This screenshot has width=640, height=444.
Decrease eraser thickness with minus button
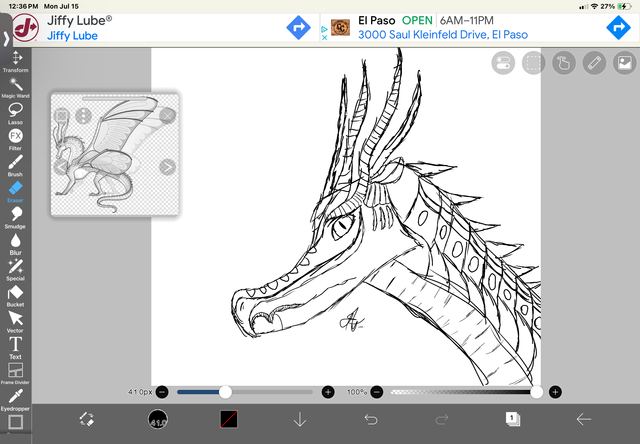coord(162,392)
